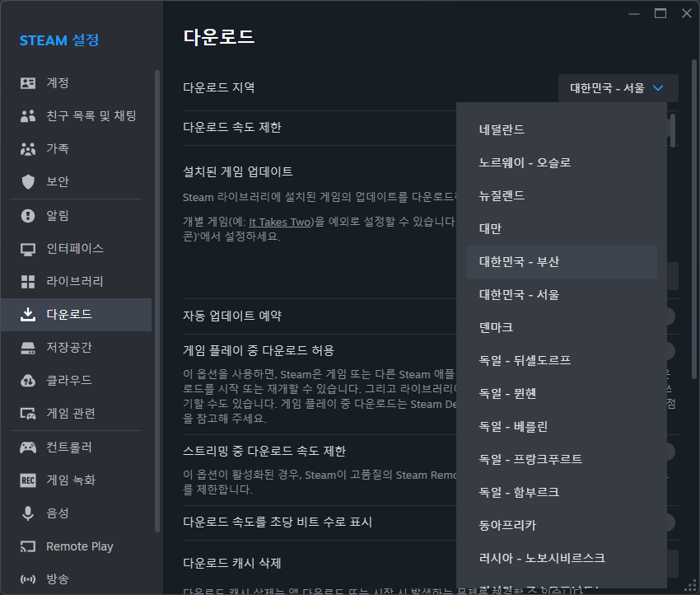Click the 보안 shield icon

coord(28,182)
